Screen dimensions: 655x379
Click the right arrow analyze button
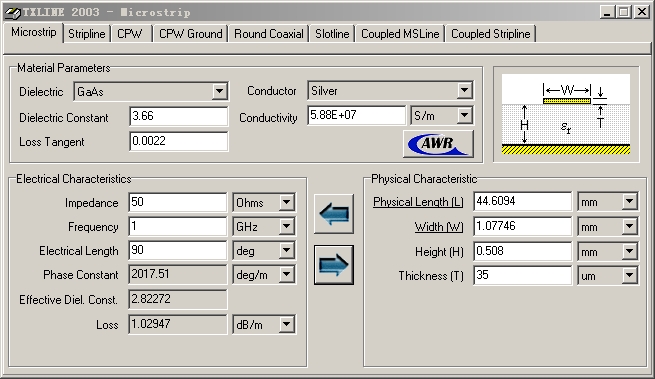[334, 265]
